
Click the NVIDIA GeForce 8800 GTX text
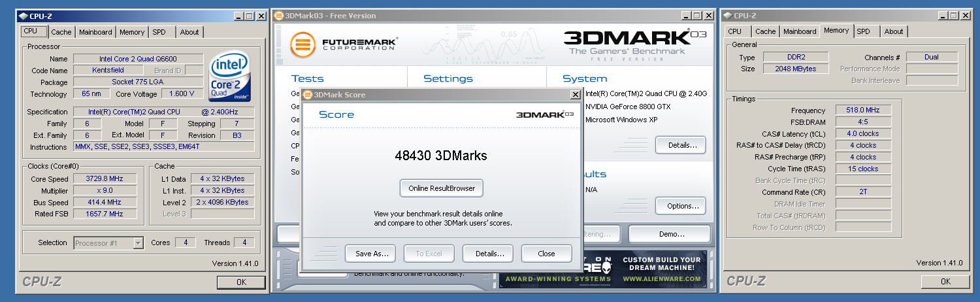628,107
